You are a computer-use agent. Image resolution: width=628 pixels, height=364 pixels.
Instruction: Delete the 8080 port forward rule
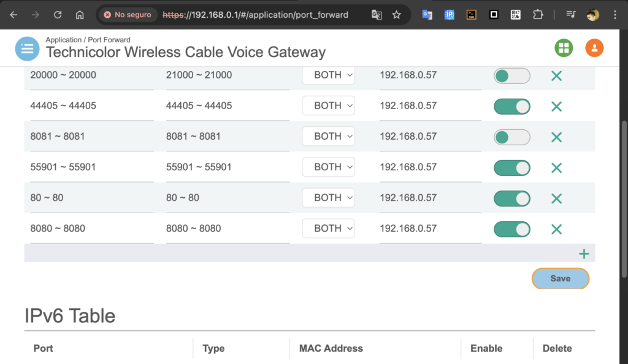556,229
